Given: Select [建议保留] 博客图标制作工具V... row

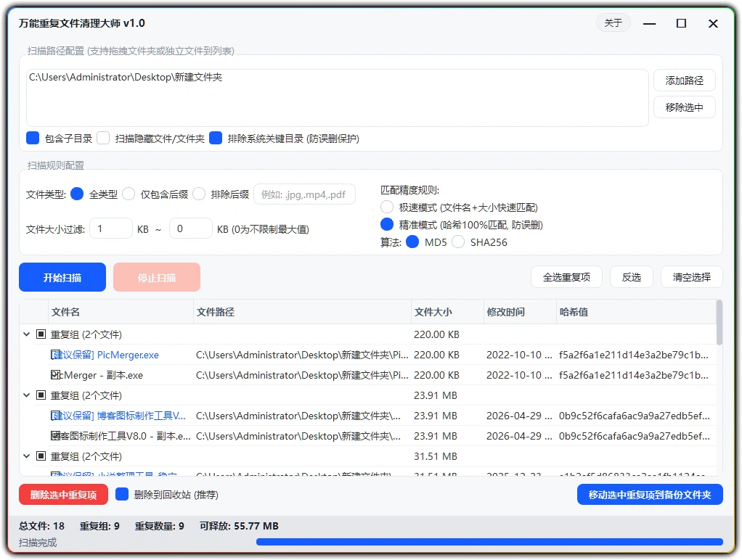Looking at the screenshot, I should (x=367, y=416).
